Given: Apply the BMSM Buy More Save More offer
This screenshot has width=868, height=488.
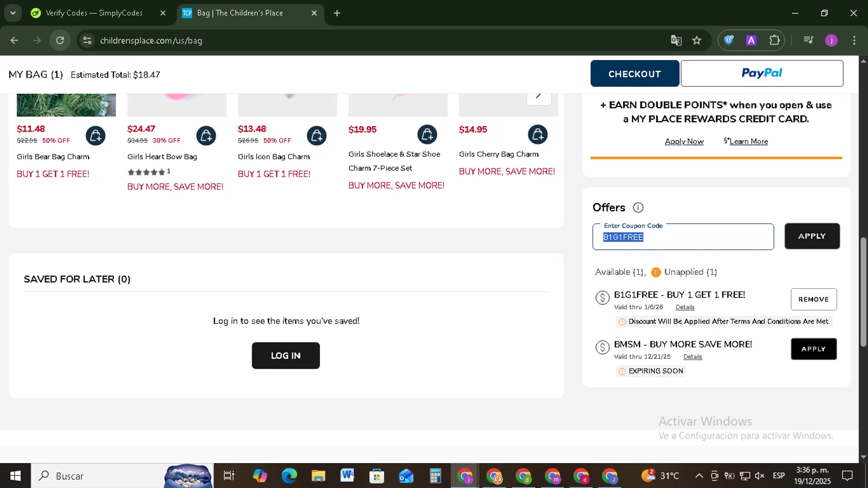Looking at the screenshot, I should (814, 349).
